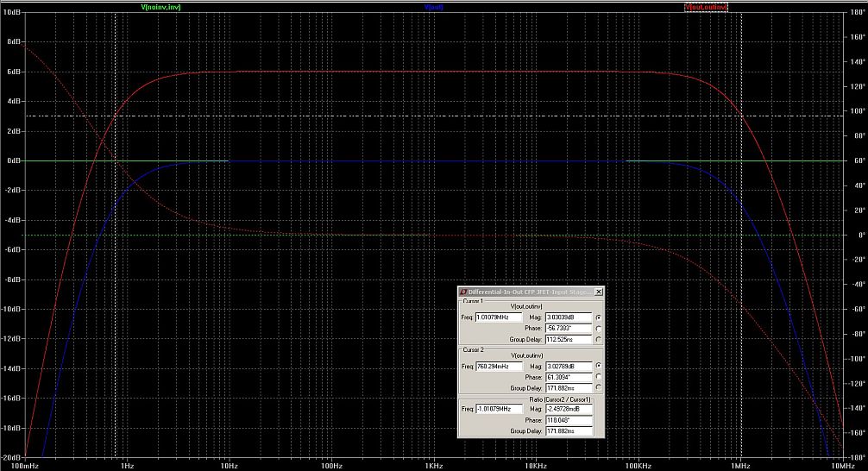Viewport: 868px width, 471px height.
Task: Click the 0dB left axis label
Action: 13,160
